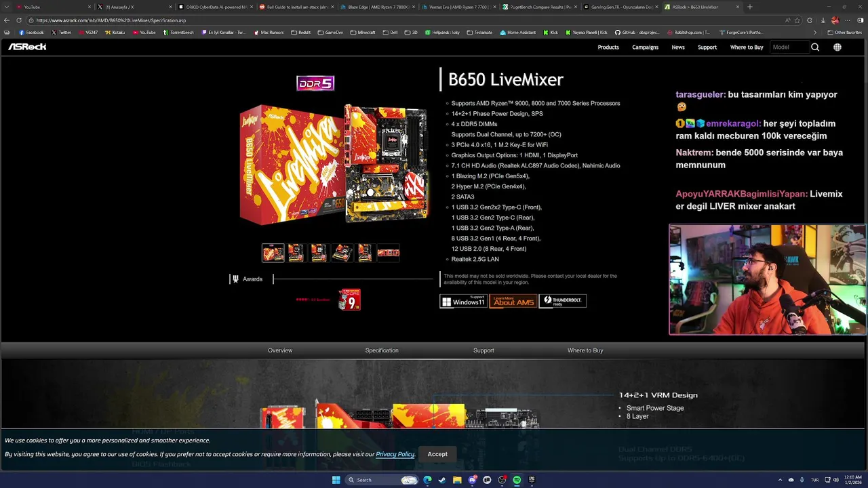868x488 pixels.
Task: Open the Support menu in header
Action: 707,47
